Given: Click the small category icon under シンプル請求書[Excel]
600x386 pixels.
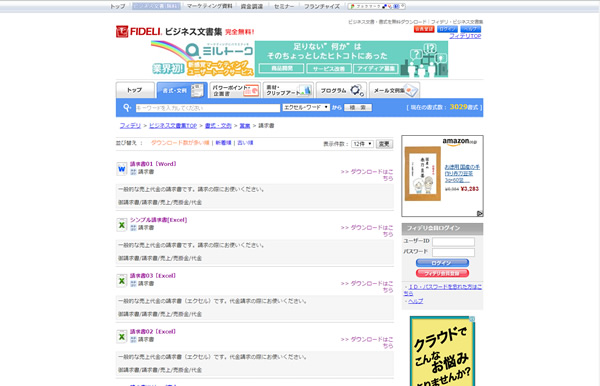Looking at the screenshot, I should (x=133, y=228).
